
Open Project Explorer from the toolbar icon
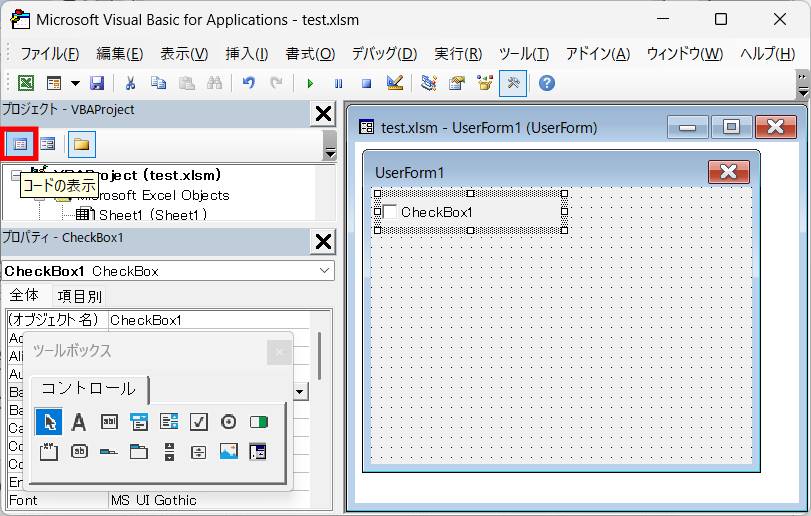click(x=429, y=83)
